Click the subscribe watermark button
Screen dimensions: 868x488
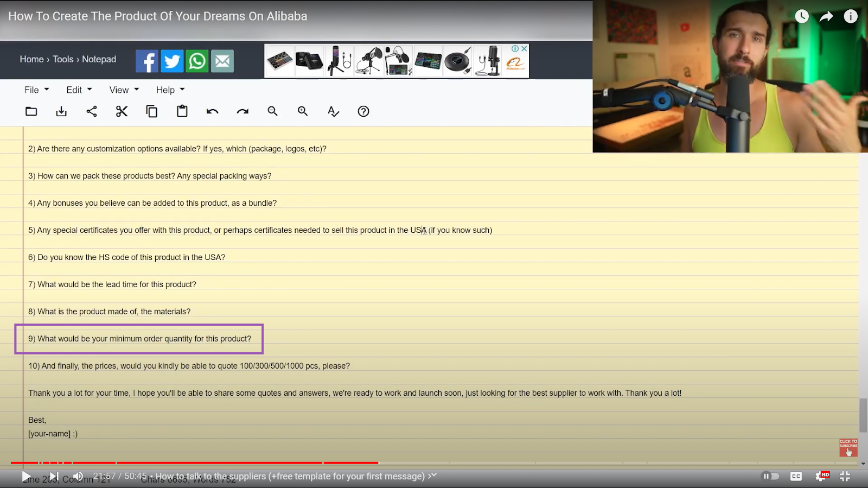pyautogui.click(x=848, y=448)
